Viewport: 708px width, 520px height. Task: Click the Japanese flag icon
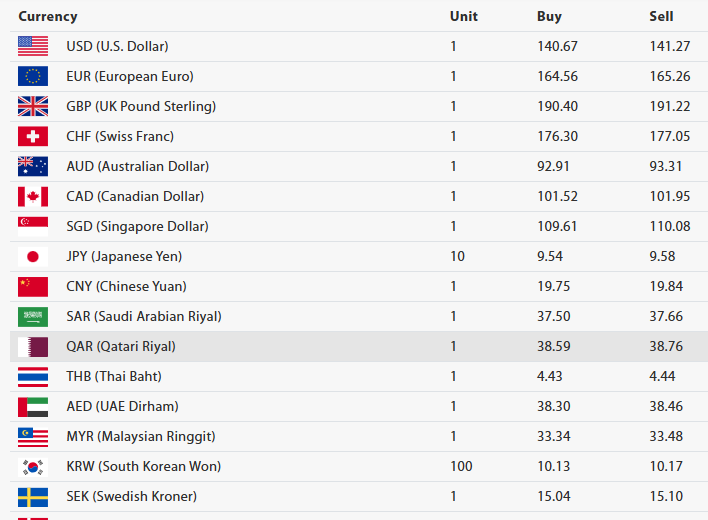click(x=32, y=256)
